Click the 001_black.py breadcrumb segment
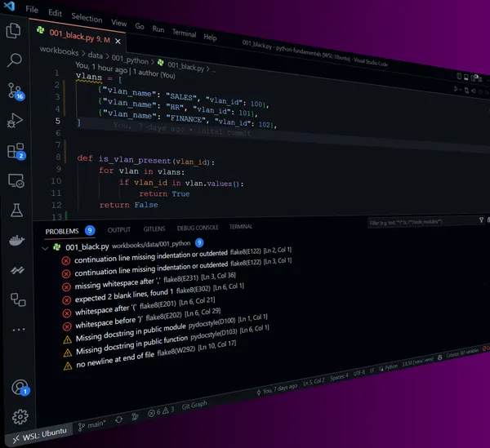The height and width of the screenshot is (448, 490). (x=185, y=66)
